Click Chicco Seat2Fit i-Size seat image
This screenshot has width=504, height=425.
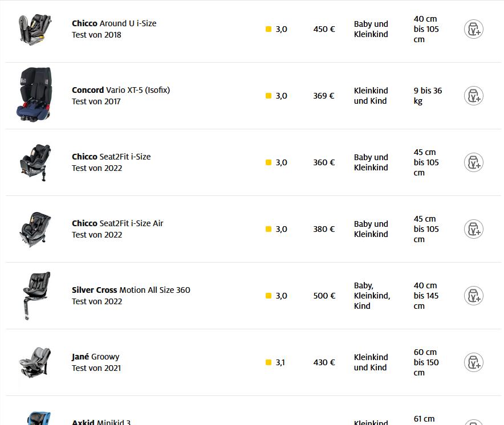pos(35,162)
